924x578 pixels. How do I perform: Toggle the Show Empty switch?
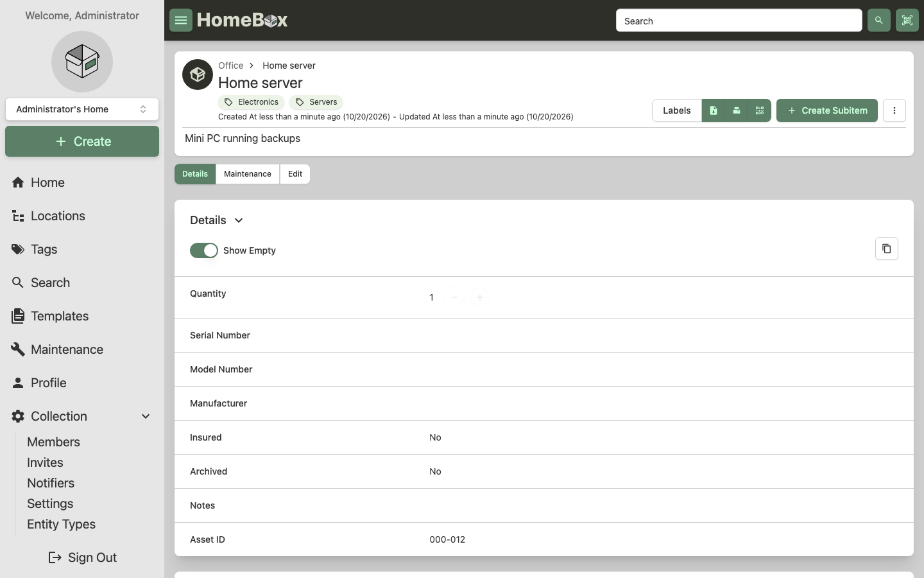(204, 250)
